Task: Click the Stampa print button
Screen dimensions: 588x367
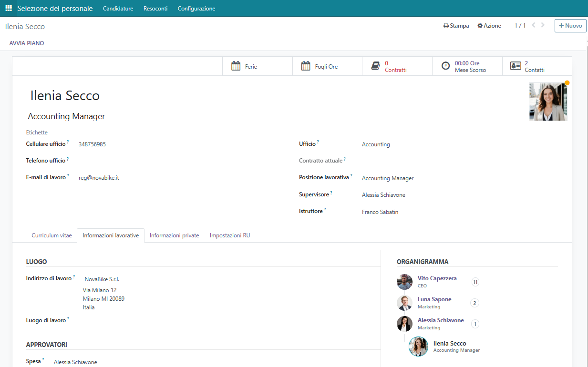Action: (456, 26)
